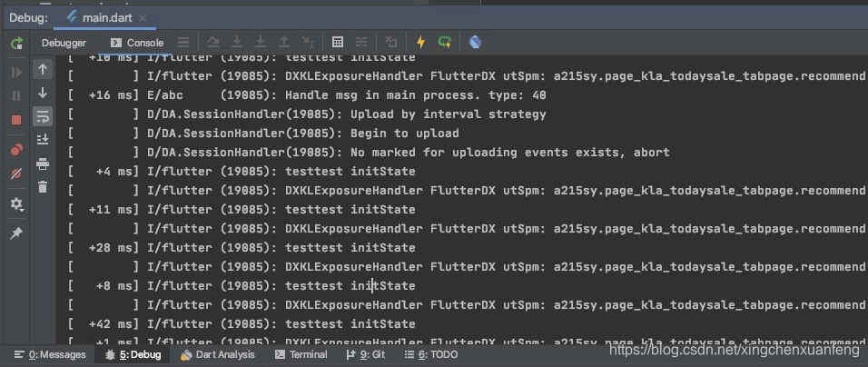Switch to the Debugger tab
The height and width of the screenshot is (367, 868).
64,43
